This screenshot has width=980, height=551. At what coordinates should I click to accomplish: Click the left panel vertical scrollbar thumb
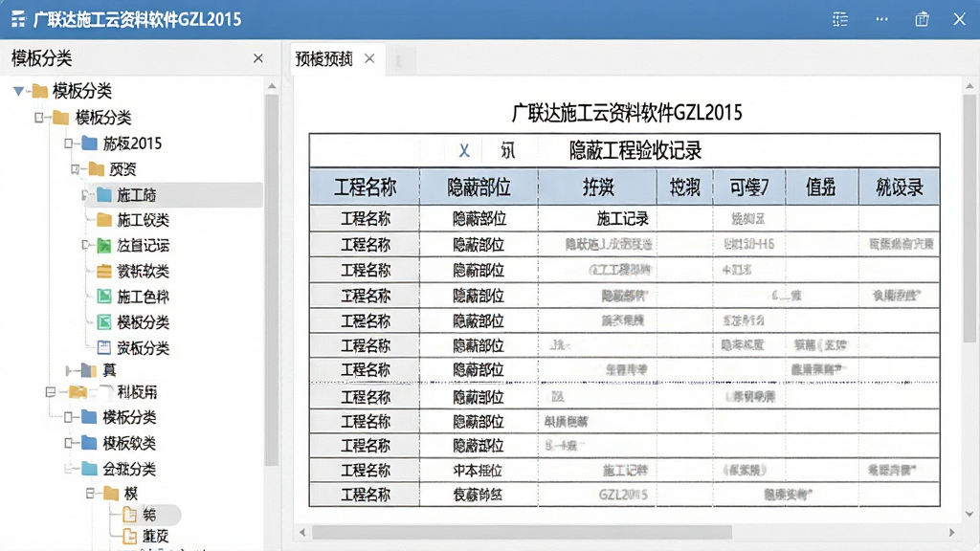click(x=271, y=280)
